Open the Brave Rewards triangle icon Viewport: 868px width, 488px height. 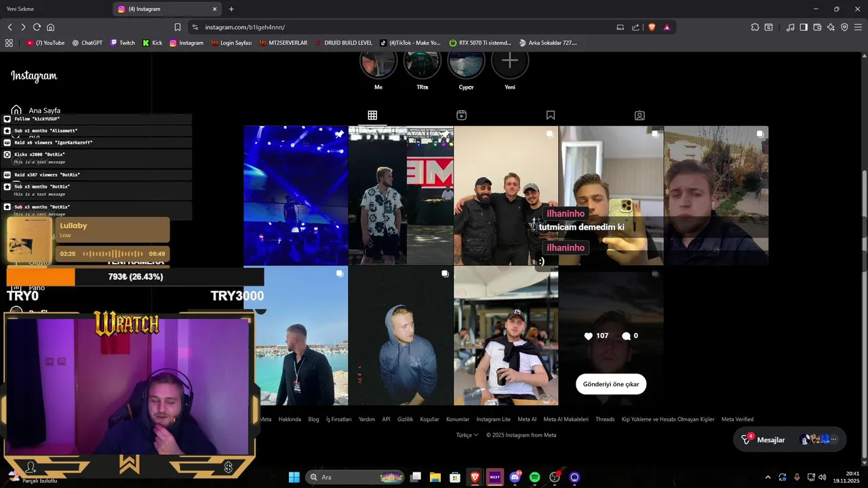(667, 27)
